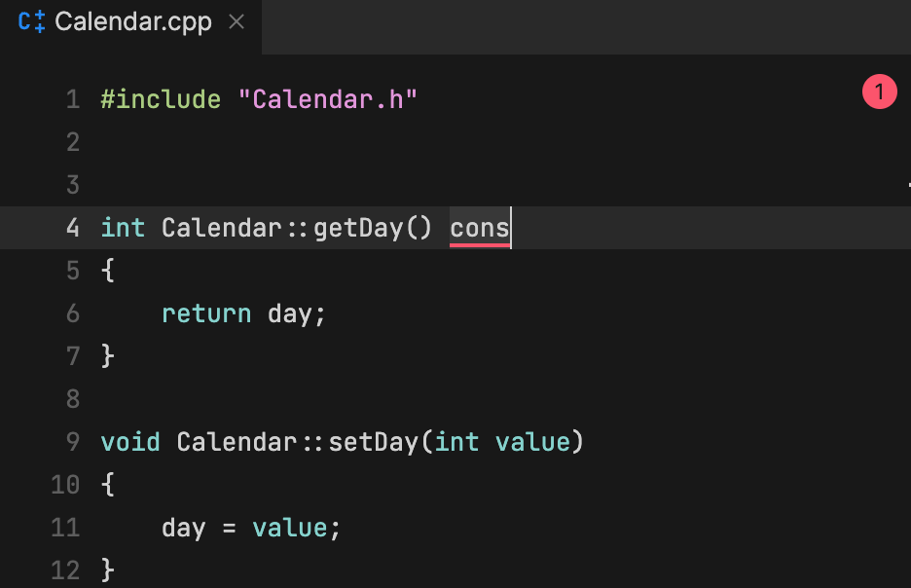The height and width of the screenshot is (588, 911).
Task: Open the error count badge showing 1
Action: coord(879,91)
